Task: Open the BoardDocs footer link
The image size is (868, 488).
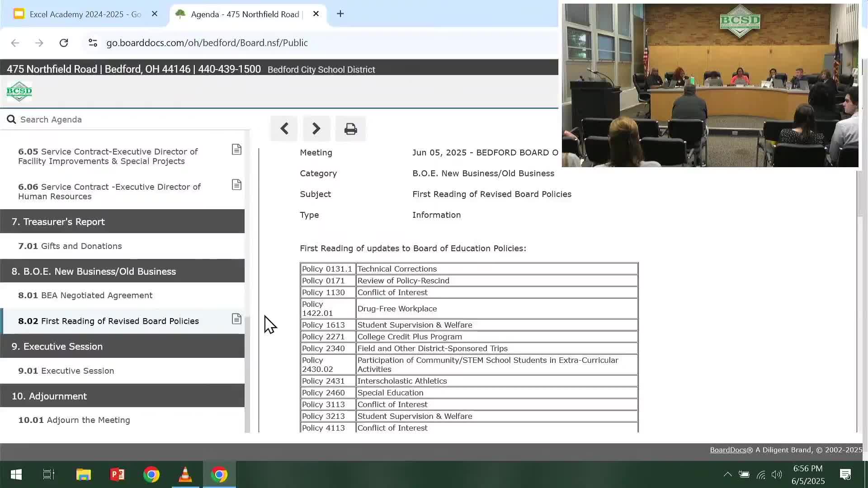Action: [x=727, y=450]
